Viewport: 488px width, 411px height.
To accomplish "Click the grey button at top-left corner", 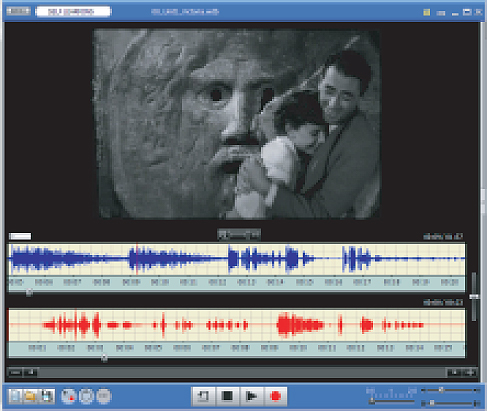I will 19,11.
